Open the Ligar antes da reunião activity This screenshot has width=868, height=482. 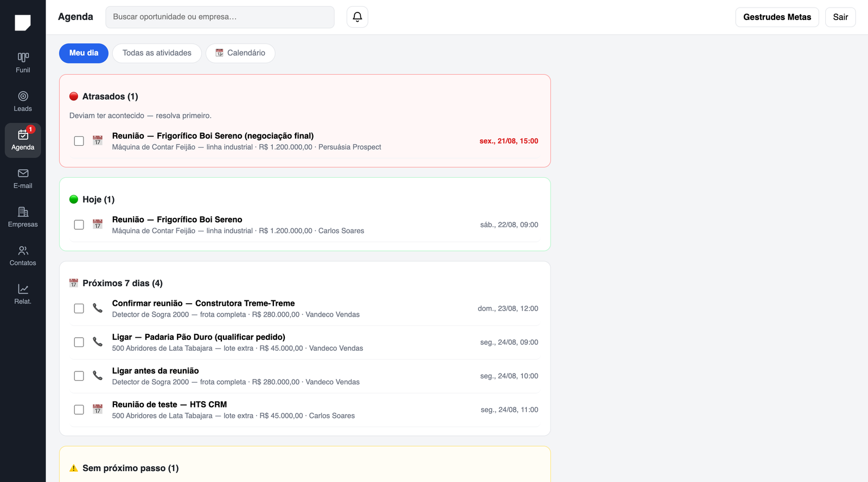tap(156, 371)
